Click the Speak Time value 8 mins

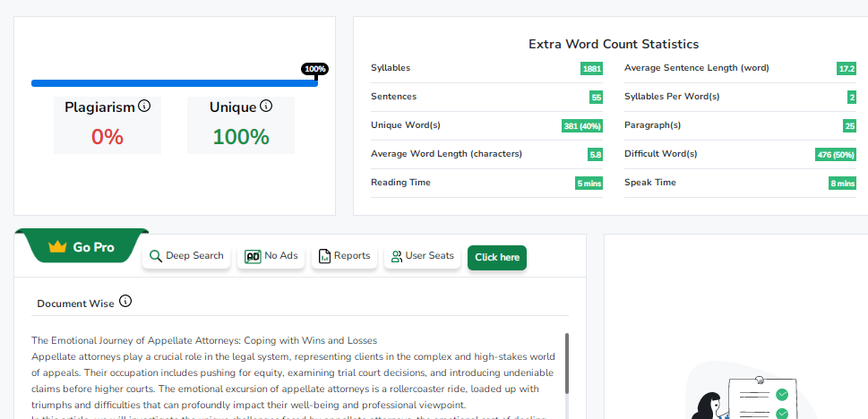tap(843, 184)
